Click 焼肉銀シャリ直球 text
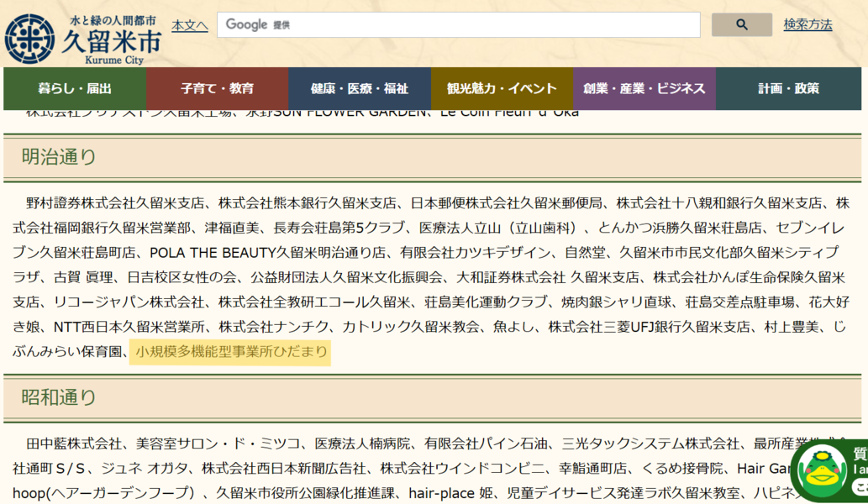The image size is (868, 504). 616,302
